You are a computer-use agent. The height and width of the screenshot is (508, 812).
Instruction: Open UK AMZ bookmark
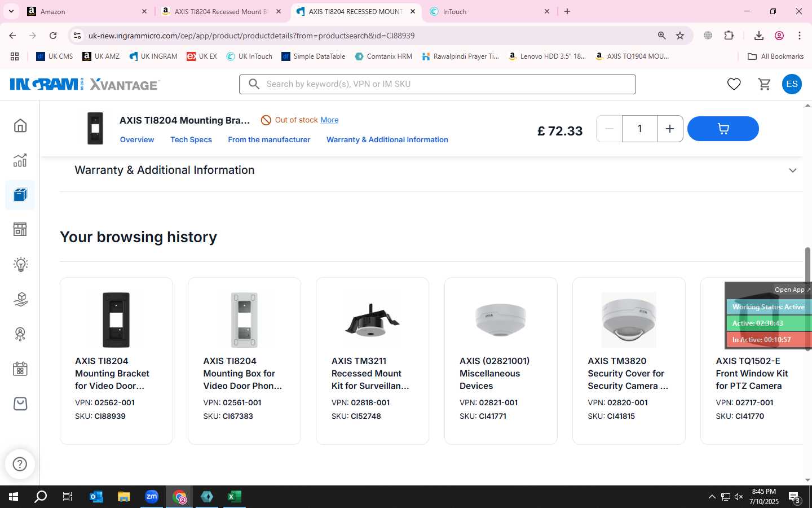pos(101,56)
